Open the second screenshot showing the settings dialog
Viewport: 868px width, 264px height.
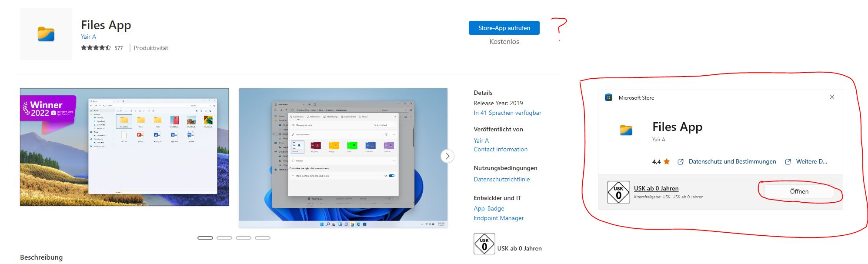pyautogui.click(x=343, y=158)
